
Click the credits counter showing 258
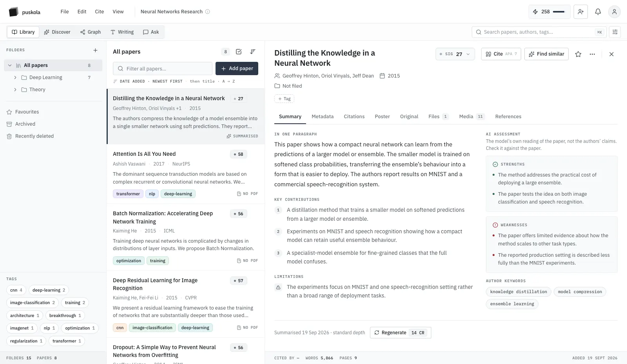pyautogui.click(x=549, y=12)
